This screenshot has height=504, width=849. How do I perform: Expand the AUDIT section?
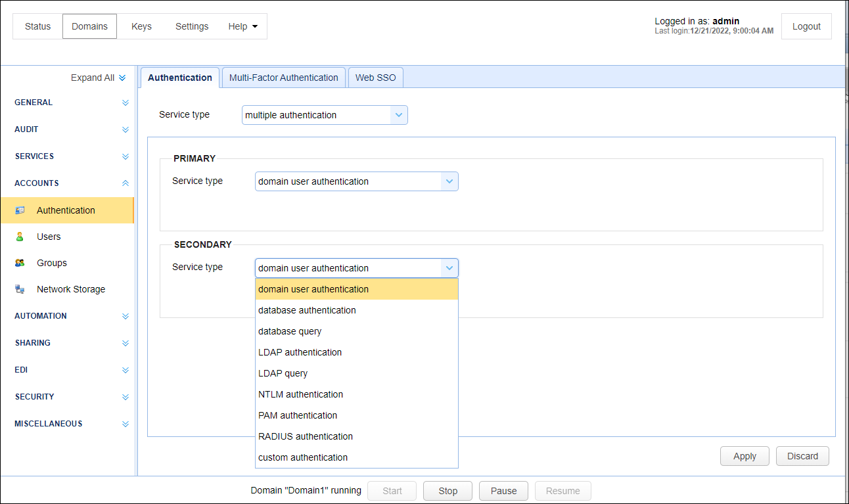click(126, 130)
